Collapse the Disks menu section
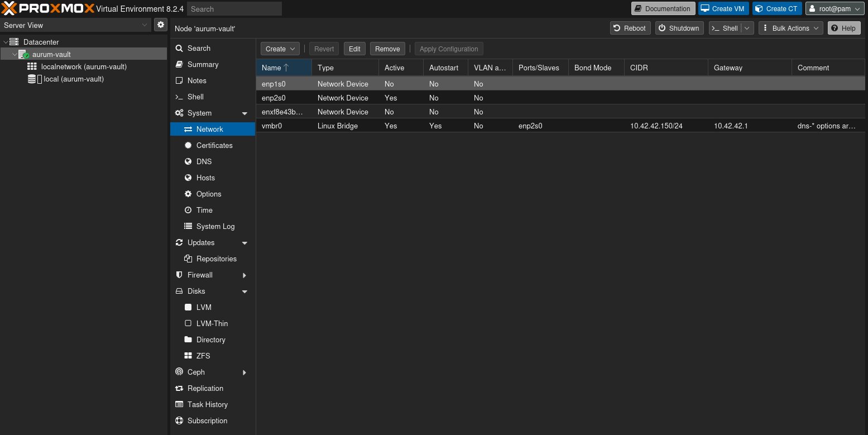Screen dimensions: 868x435 click(244, 291)
